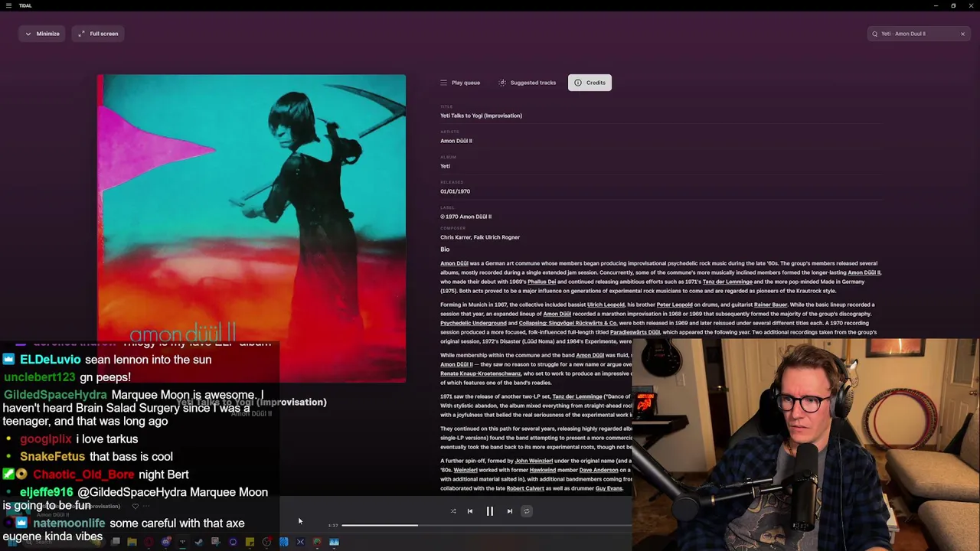Toggle repeat mode
Viewport: 980px width, 551px height.
point(526,511)
